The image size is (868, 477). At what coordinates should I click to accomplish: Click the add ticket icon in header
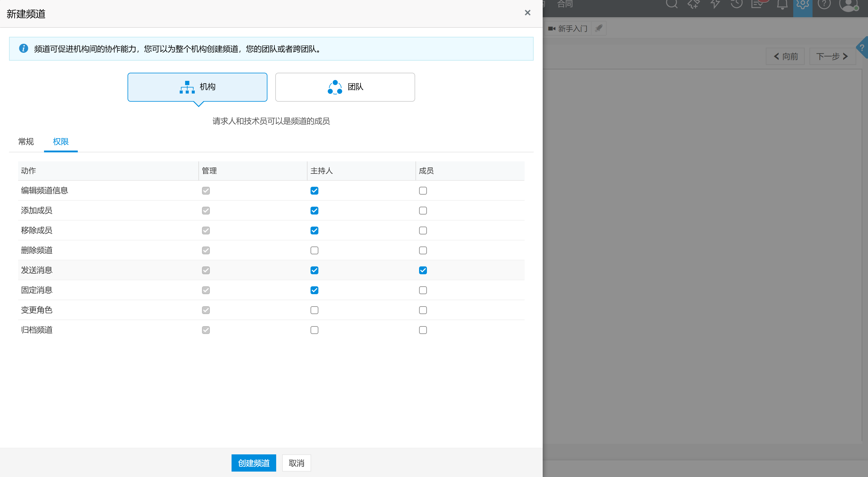pyautogui.click(x=693, y=4)
